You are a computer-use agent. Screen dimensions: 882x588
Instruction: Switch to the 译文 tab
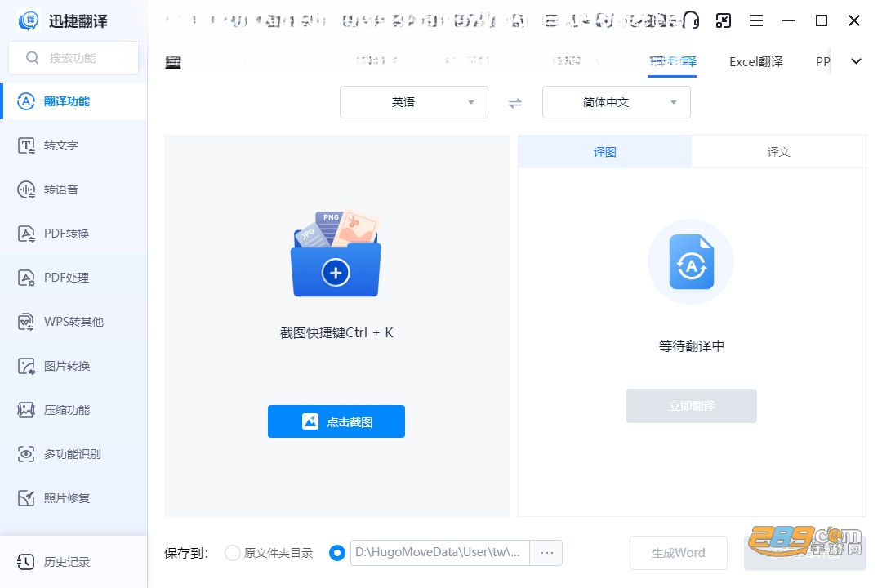[778, 152]
